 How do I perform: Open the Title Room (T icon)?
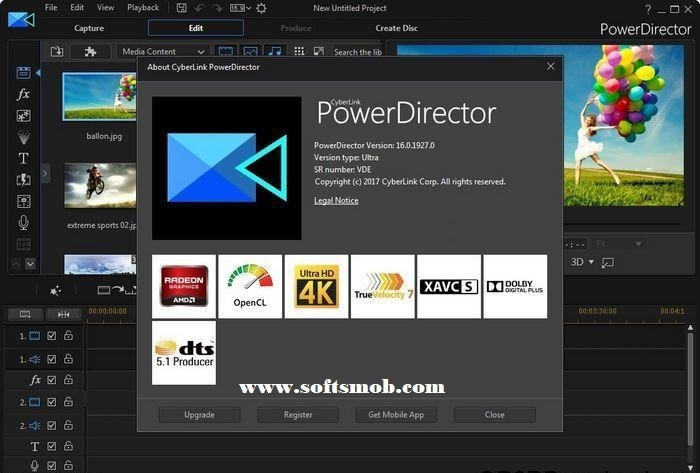23,158
